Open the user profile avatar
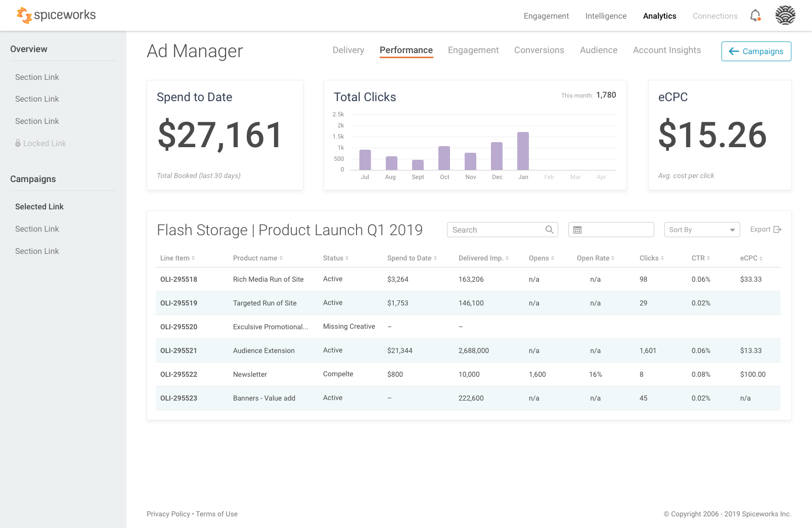 [785, 15]
